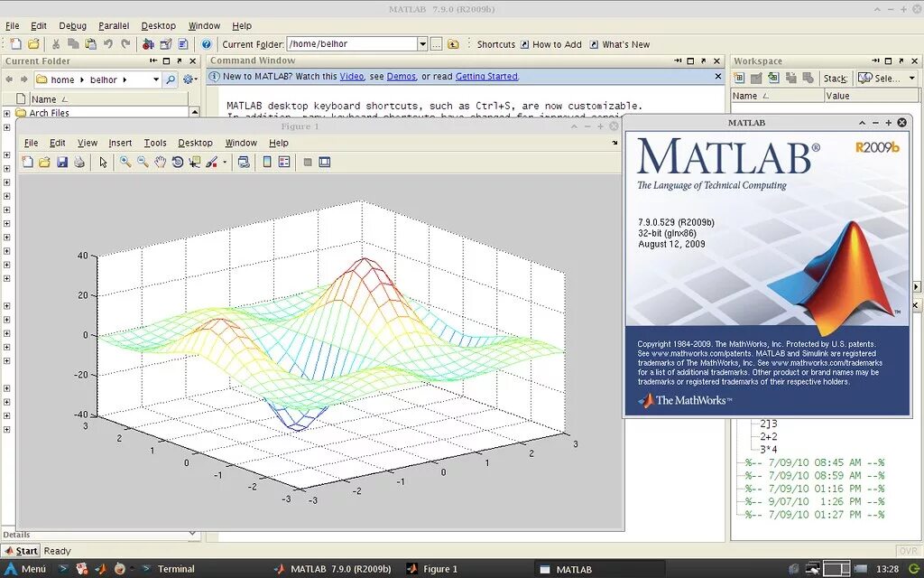924x578 pixels.
Task: Select the Data Cursor tool in Figure 1
Action: pos(195,163)
